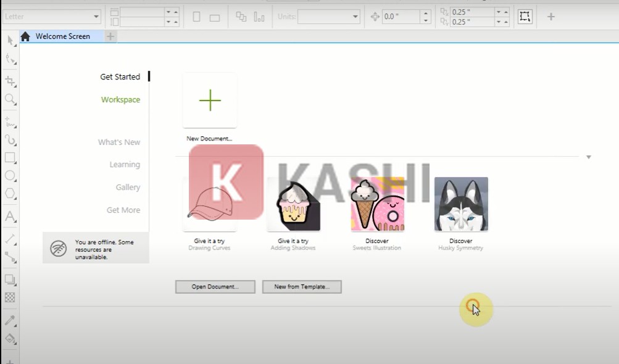The image size is (619, 364).
Task: Open the Husky Symmetry thumbnail
Action: (x=460, y=204)
